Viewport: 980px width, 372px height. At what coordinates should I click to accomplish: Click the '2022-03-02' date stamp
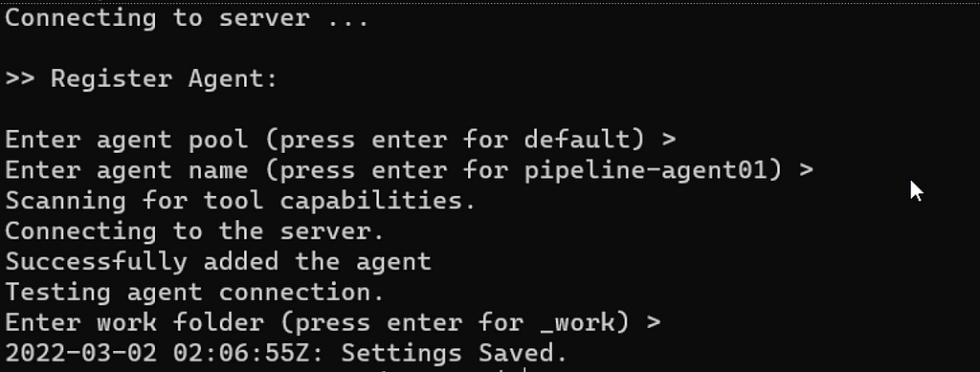pos(81,353)
